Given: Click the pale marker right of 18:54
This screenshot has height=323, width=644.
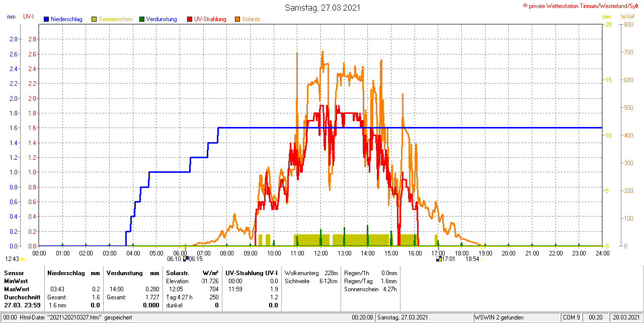Looking at the screenshot, I should [x=482, y=259].
